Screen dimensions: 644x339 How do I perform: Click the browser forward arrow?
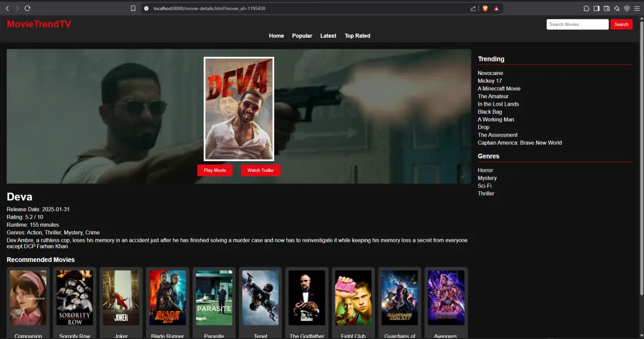coord(17,9)
